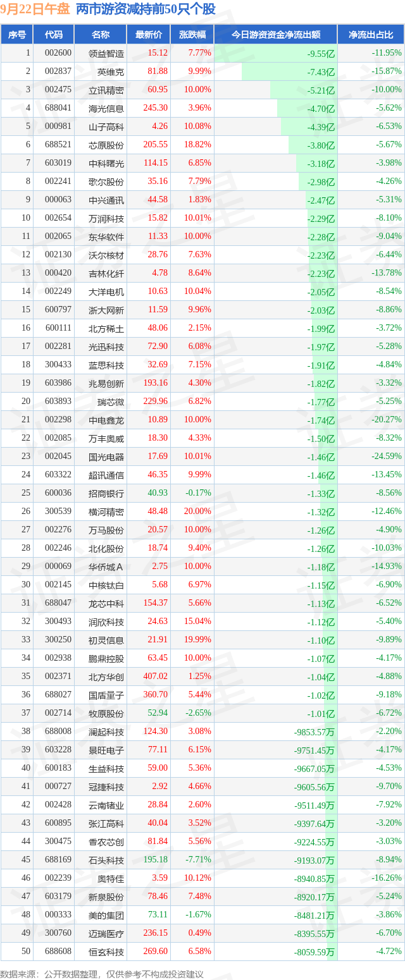This screenshot has height=980, width=405.
Task: Click -16.26% ratio for 奥特佳
Action: 387,878
